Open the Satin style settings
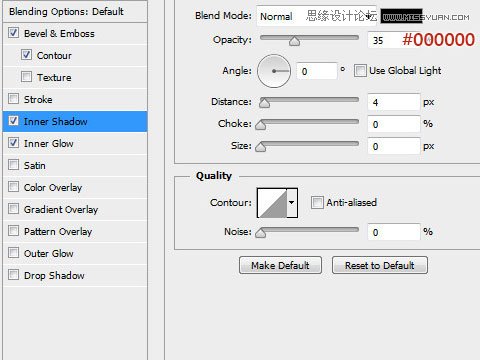Screen dimensions: 480x360 (x=75, y=165)
